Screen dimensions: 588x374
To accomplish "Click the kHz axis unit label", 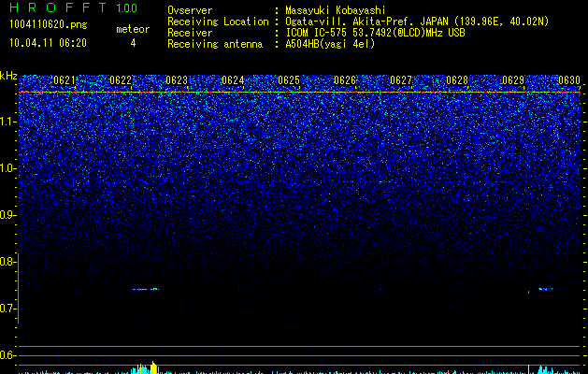I will (x=8, y=76).
